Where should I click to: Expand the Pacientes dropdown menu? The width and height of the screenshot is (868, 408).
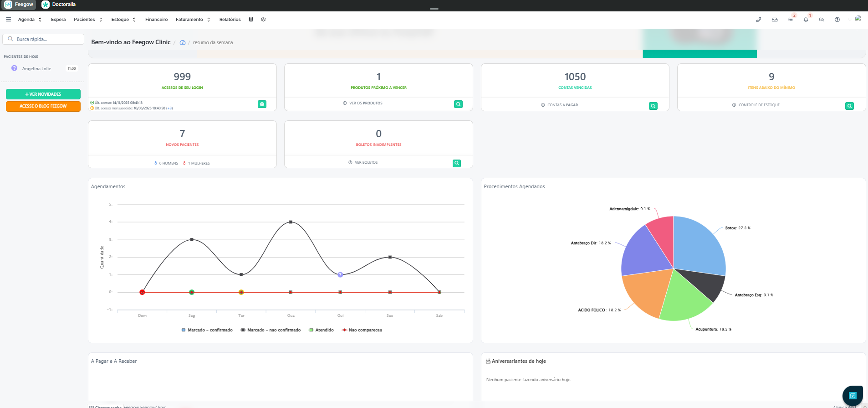(88, 20)
